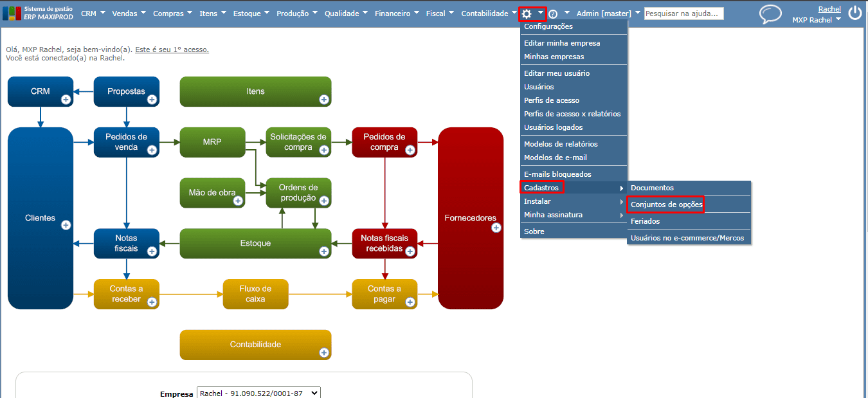The height and width of the screenshot is (398, 868).
Task: Expand plus icon on CRM block
Action: pyautogui.click(x=66, y=99)
